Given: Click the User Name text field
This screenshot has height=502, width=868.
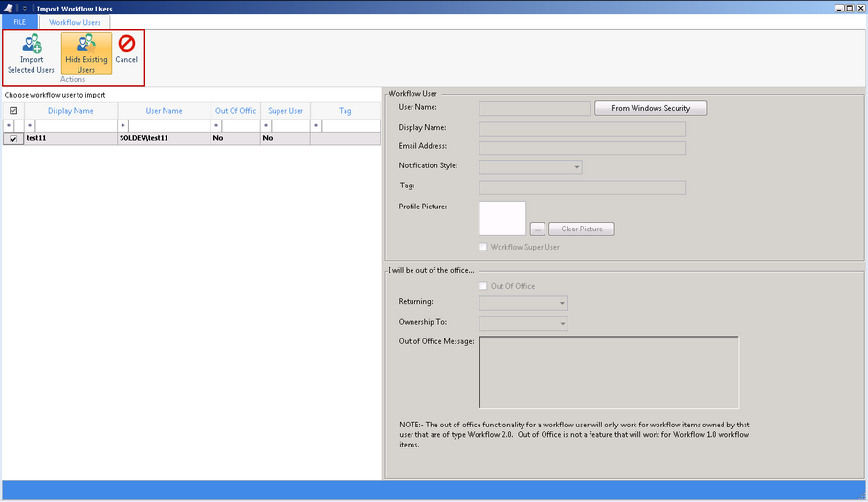Looking at the screenshot, I should pyautogui.click(x=535, y=108).
